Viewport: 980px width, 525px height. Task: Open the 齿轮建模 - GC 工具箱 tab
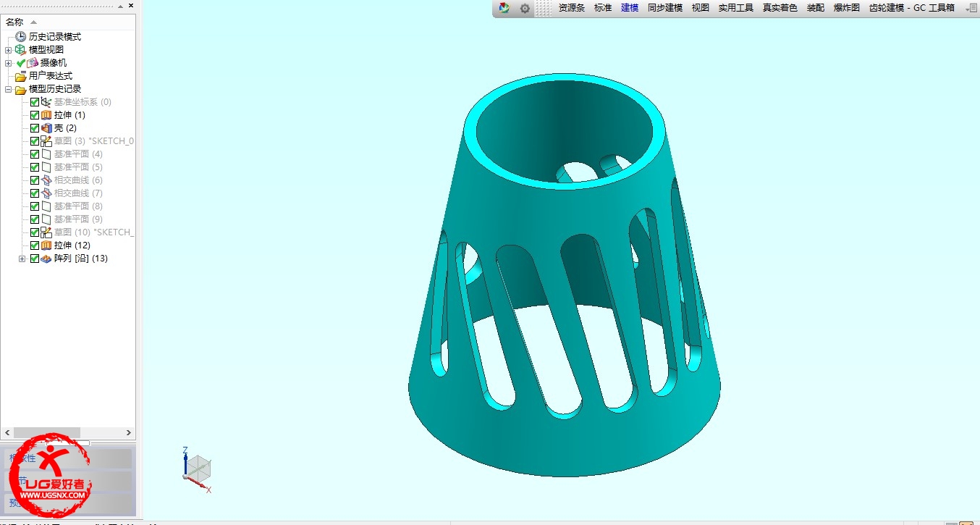[x=911, y=8]
